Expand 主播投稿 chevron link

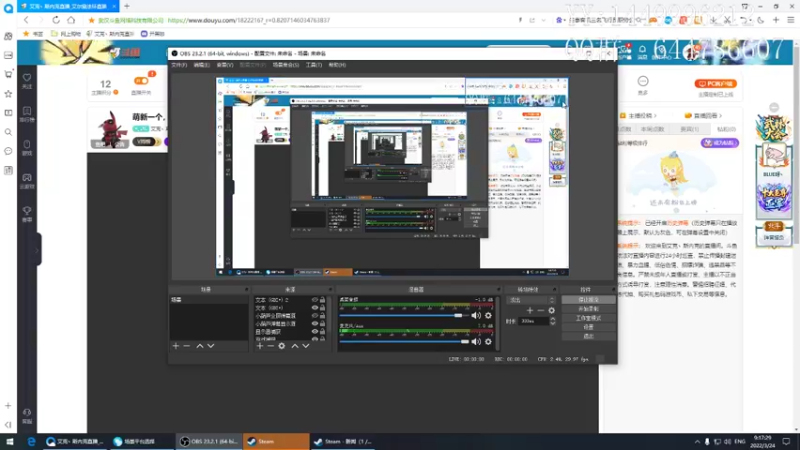point(641,116)
